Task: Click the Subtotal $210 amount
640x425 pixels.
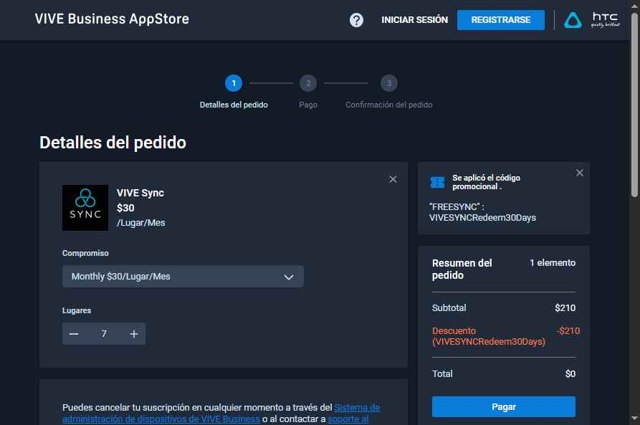Action: [565, 308]
